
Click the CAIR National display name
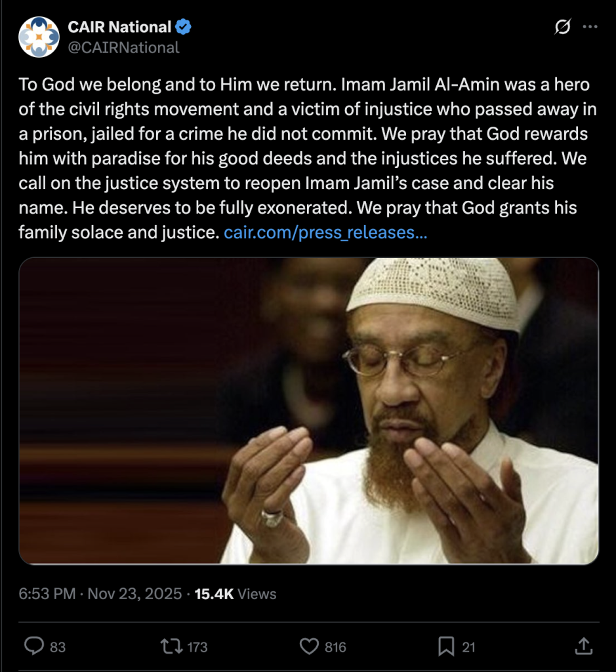(119, 28)
